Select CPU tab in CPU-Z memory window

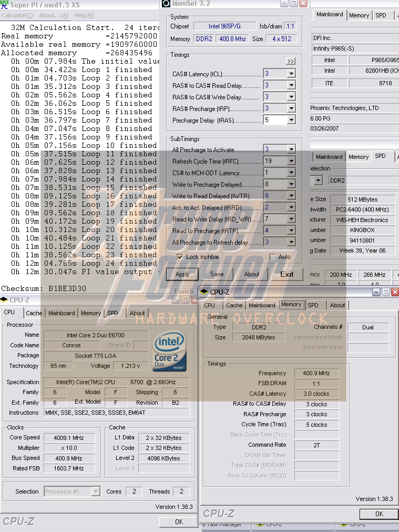pyautogui.click(x=210, y=305)
